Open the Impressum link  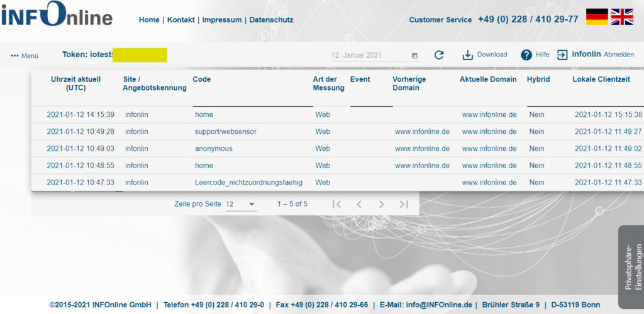[222, 19]
